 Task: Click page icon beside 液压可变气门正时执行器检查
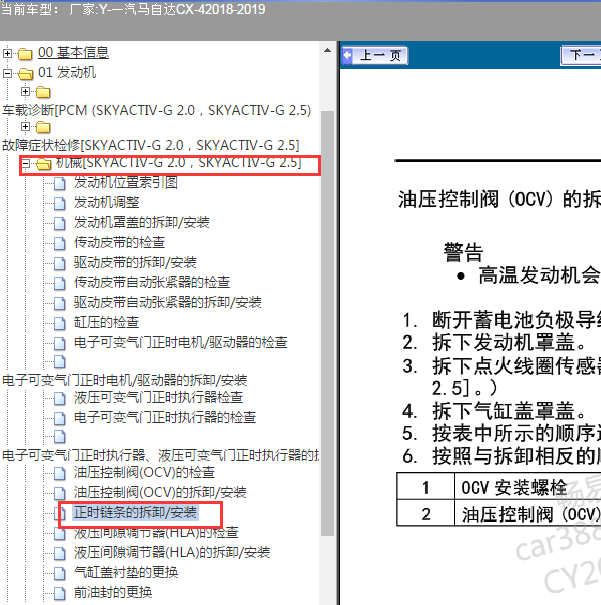(x=59, y=399)
